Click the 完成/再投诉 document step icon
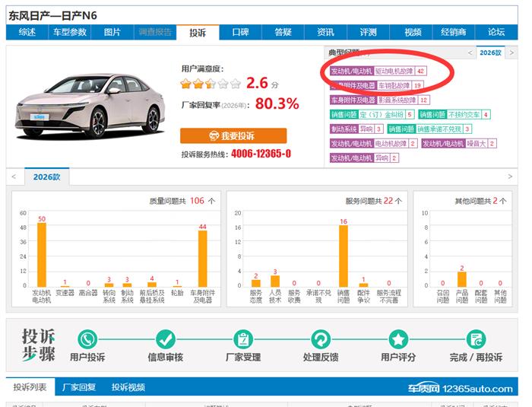Image resolution: width=532 pixels, height=407 pixels. coord(476,339)
